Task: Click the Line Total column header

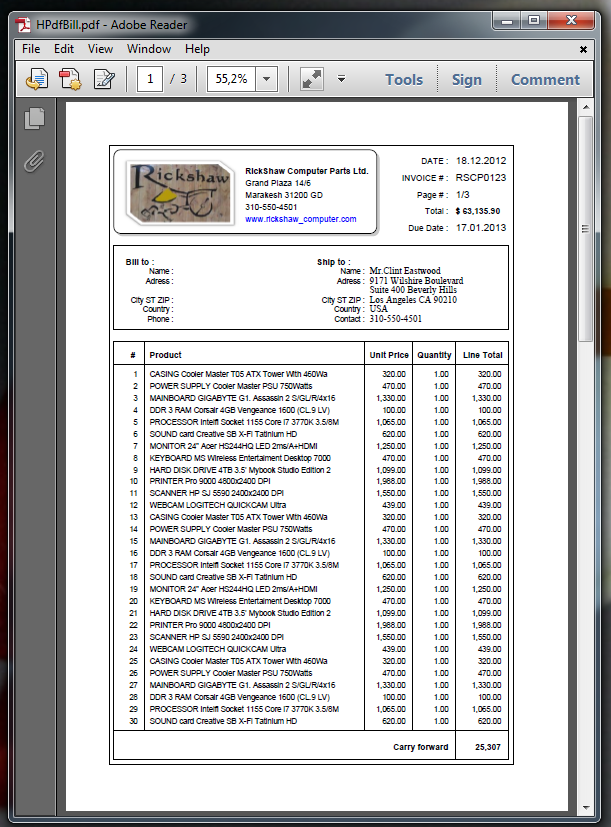Action: tap(483, 355)
